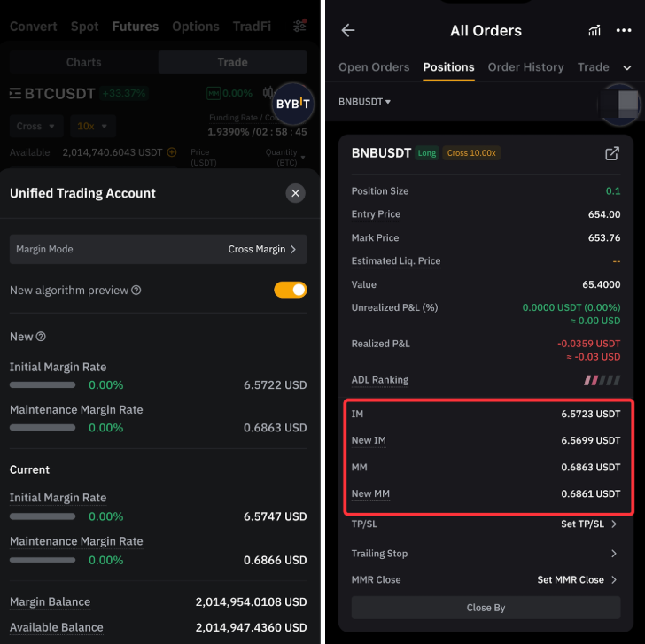This screenshot has height=644, width=645.
Task: Switch to the Order History tab
Action: click(525, 67)
